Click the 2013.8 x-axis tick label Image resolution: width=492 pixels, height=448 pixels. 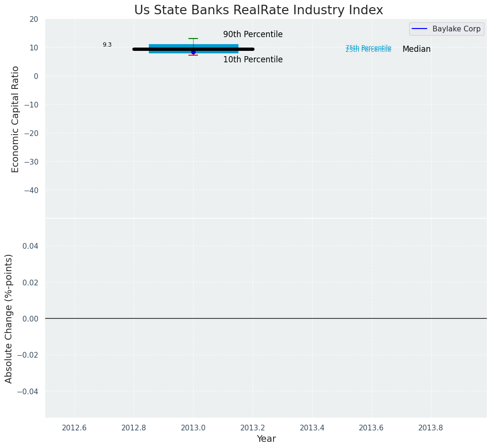(431, 428)
